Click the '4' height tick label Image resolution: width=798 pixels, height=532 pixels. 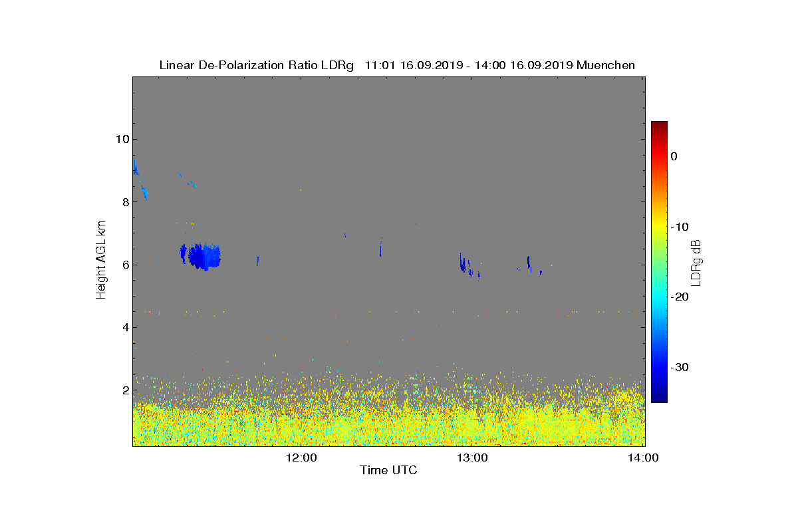(125, 327)
